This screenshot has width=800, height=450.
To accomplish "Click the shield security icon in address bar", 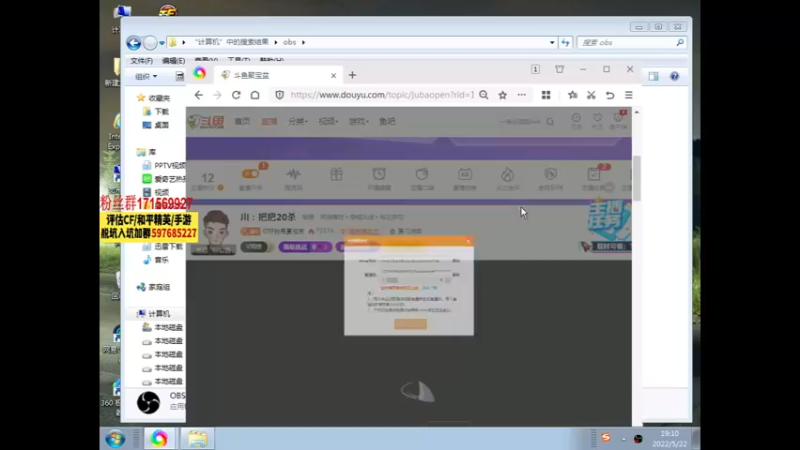I will [280, 95].
